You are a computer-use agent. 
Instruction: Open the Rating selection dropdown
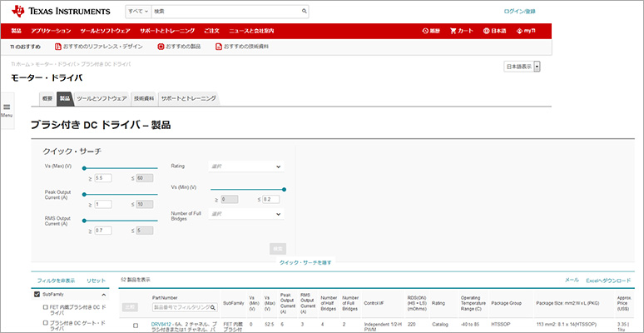tap(246, 166)
